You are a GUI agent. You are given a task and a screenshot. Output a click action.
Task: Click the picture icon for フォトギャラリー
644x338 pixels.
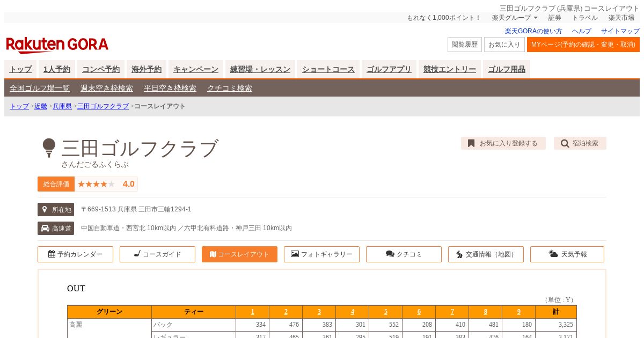tap(295, 254)
